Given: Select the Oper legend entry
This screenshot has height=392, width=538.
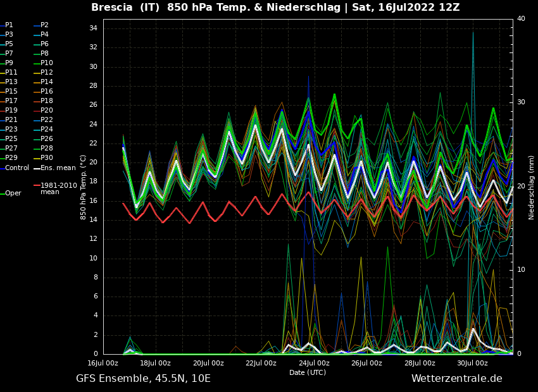Looking at the screenshot, I should pyautogui.click(x=13, y=193).
